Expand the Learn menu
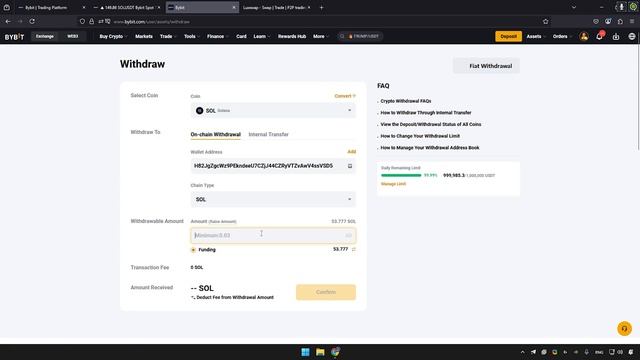Screen dimensions: 640x360 coord(262,36)
